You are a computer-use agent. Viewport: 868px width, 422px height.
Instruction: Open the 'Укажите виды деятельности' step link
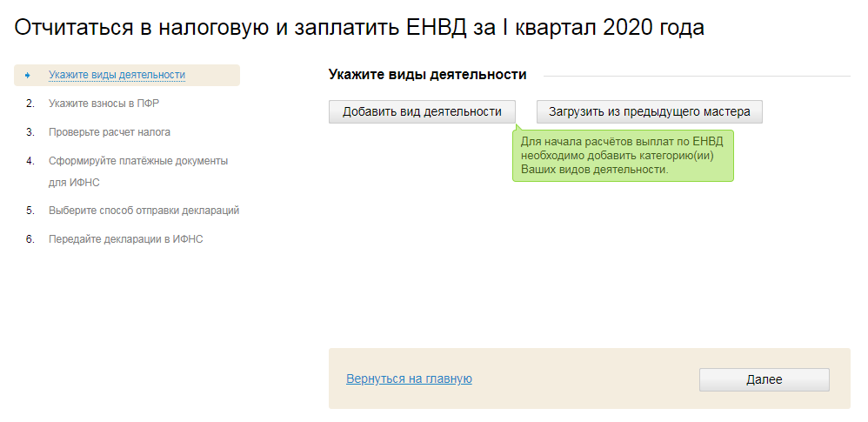click(x=117, y=75)
